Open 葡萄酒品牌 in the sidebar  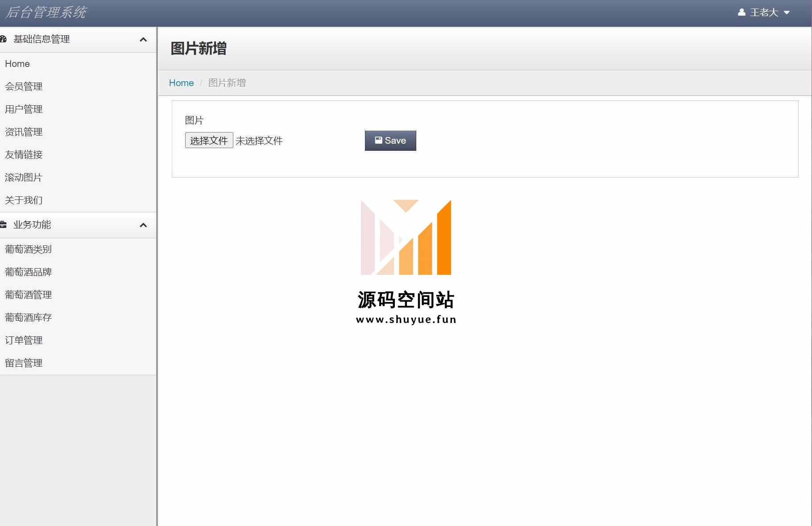tap(29, 272)
